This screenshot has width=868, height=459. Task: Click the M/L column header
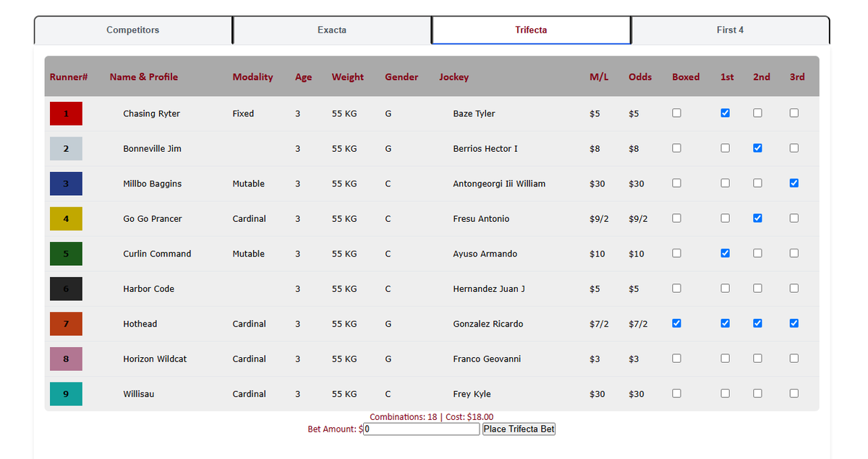click(599, 77)
